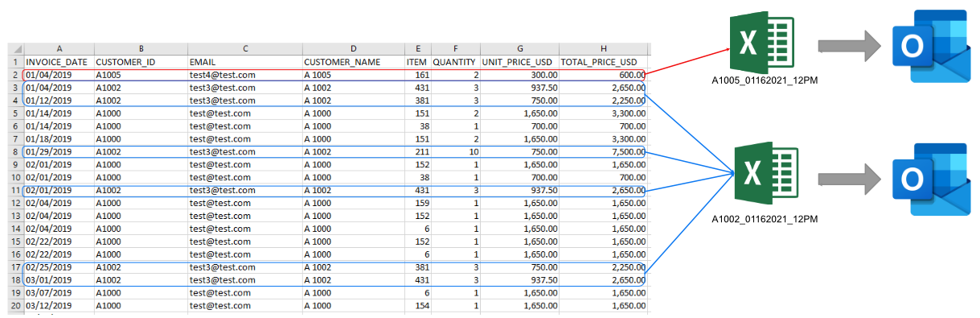Select column H header

(x=603, y=48)
